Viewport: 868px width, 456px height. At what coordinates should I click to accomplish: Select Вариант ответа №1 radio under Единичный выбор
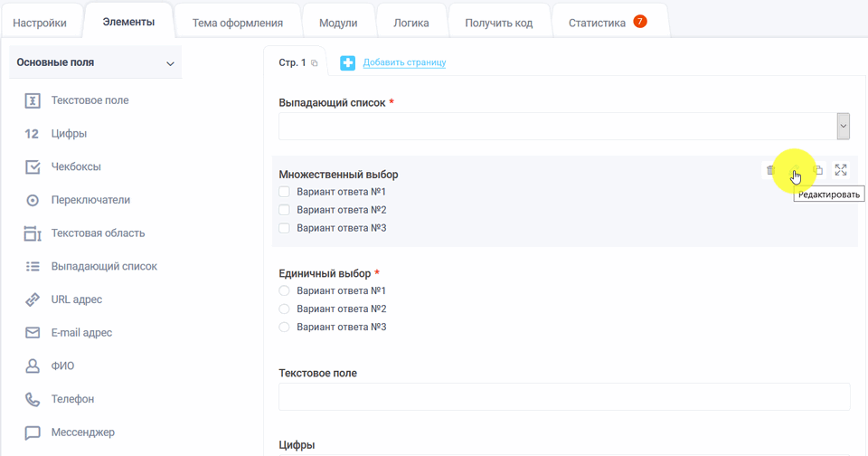(284, 290)
